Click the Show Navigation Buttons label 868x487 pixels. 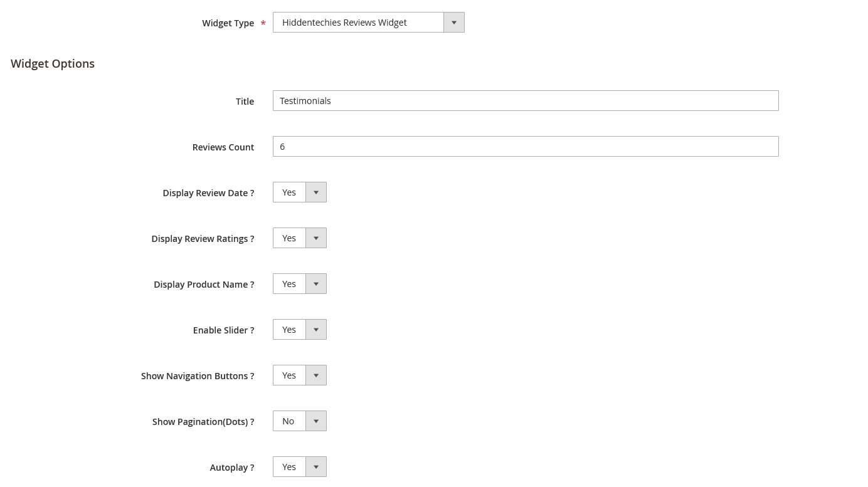(197, 376)
